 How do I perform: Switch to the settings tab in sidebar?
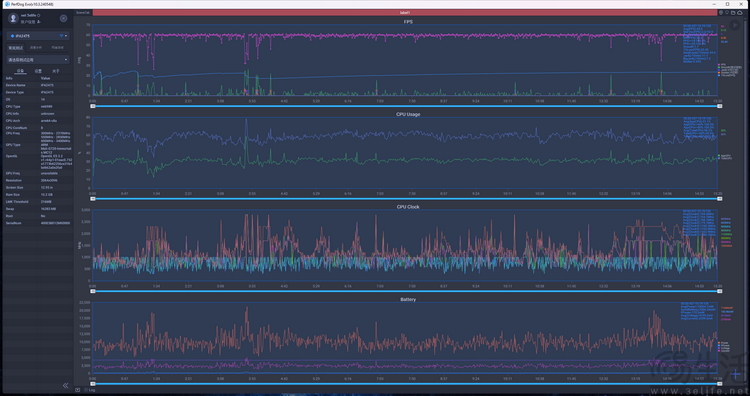click(x=38, y=71)
